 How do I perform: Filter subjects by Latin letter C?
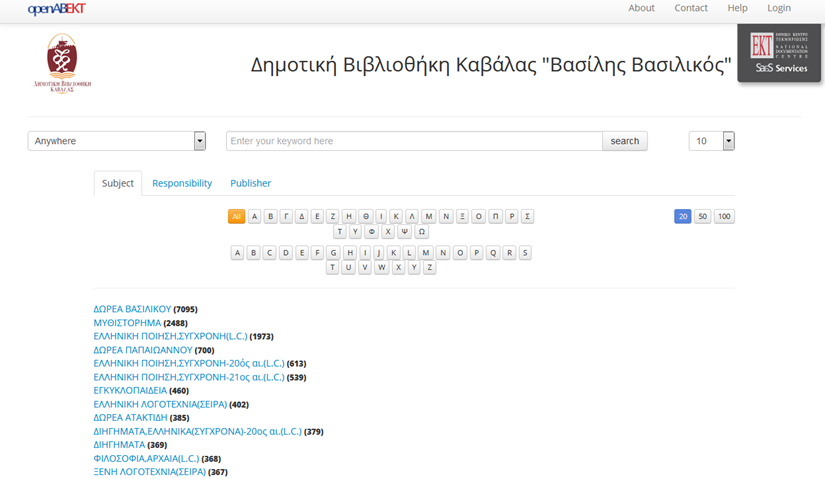coord(269,253)
